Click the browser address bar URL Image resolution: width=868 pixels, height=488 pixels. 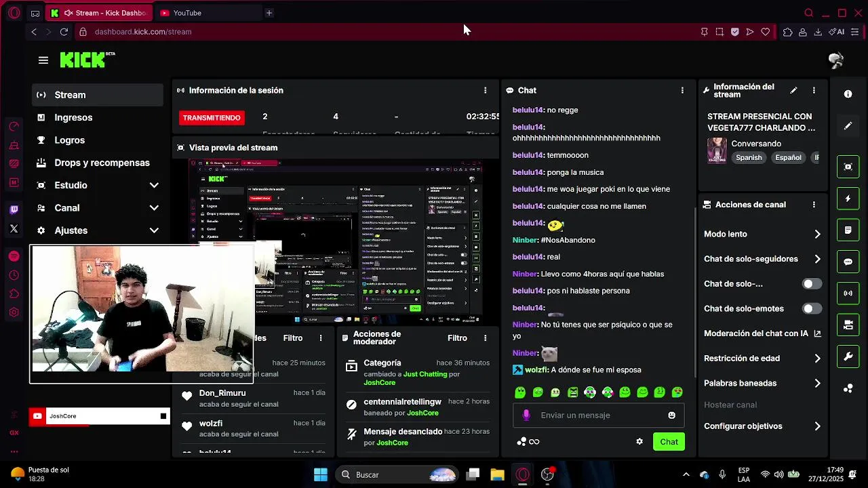[143, 32]
